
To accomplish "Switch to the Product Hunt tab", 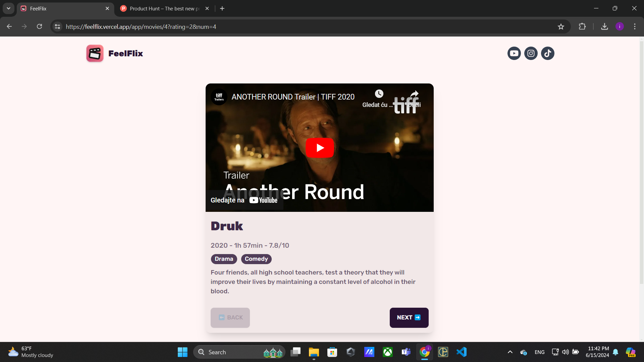I will [x=164, y=8].
